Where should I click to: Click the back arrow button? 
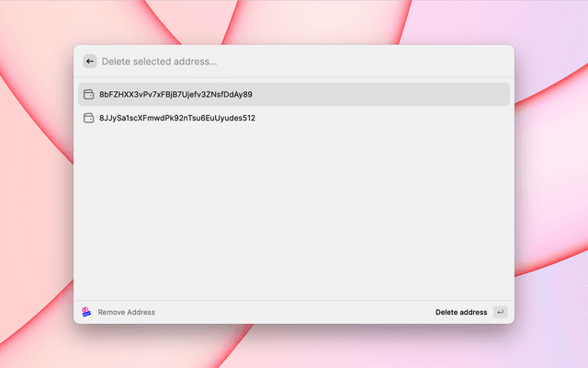89,62
